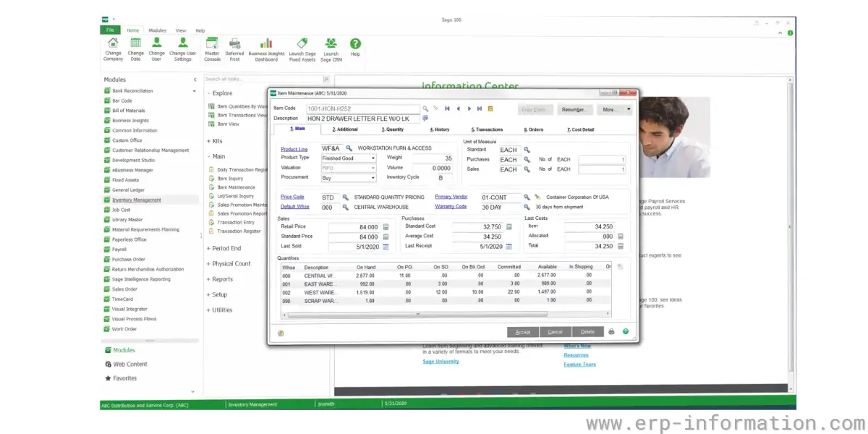Viewport: 868px width, 434px height.
Task: Click the Help ribbon icon
Action: (355, 47)
